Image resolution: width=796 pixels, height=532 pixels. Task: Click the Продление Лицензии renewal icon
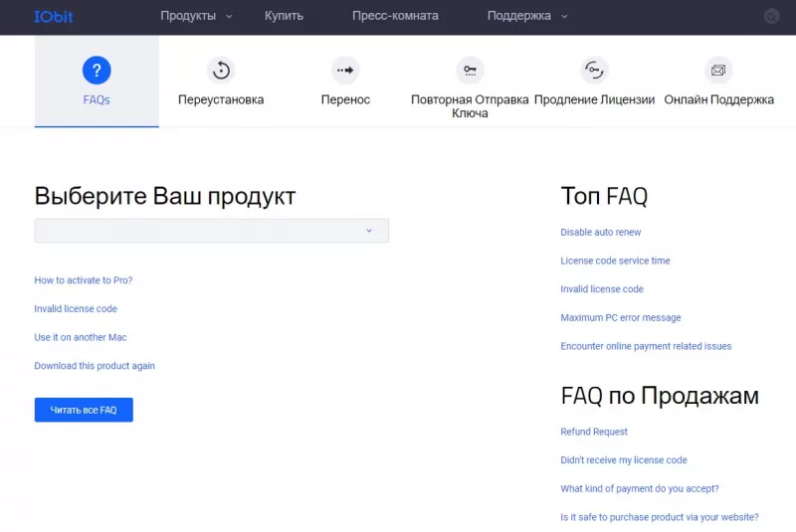(594, 70)
